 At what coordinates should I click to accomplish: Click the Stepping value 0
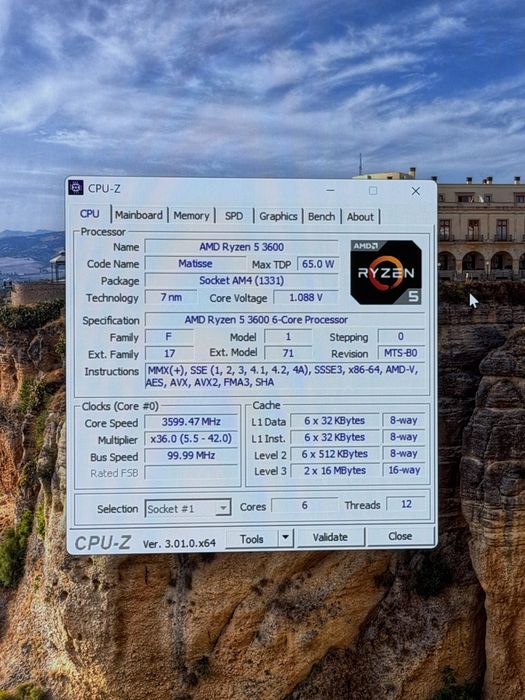pyautogui.click(x=401, y=336)
